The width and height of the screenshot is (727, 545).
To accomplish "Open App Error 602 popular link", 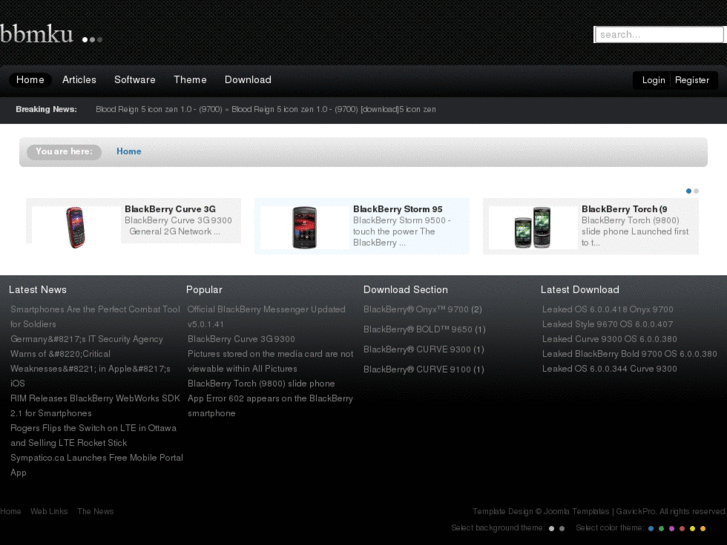I will tap(270, 406).
